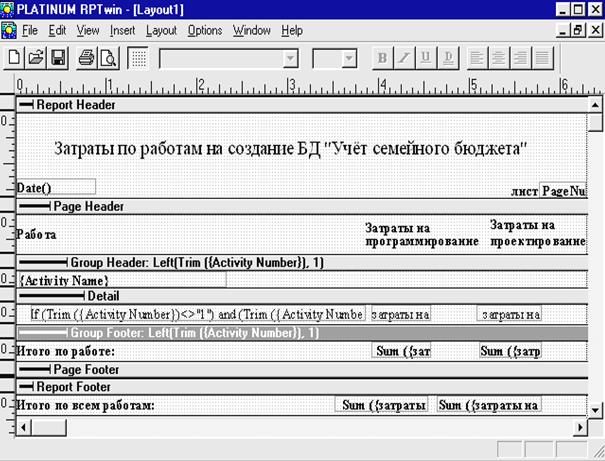Viewport: 605px width, 461px height.
Task: Open the Options menu
Action: [x=204, y=30]
